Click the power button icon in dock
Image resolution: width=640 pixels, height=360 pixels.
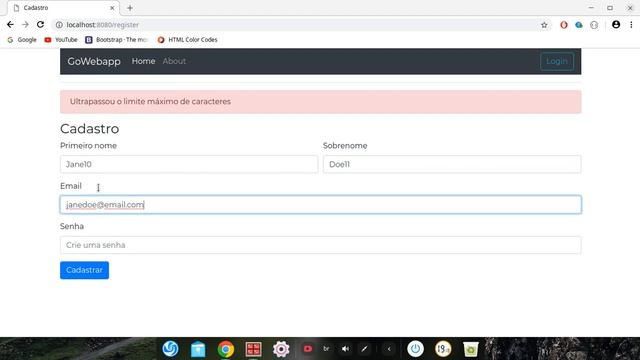pyautogui.click(x=416, y=349)
